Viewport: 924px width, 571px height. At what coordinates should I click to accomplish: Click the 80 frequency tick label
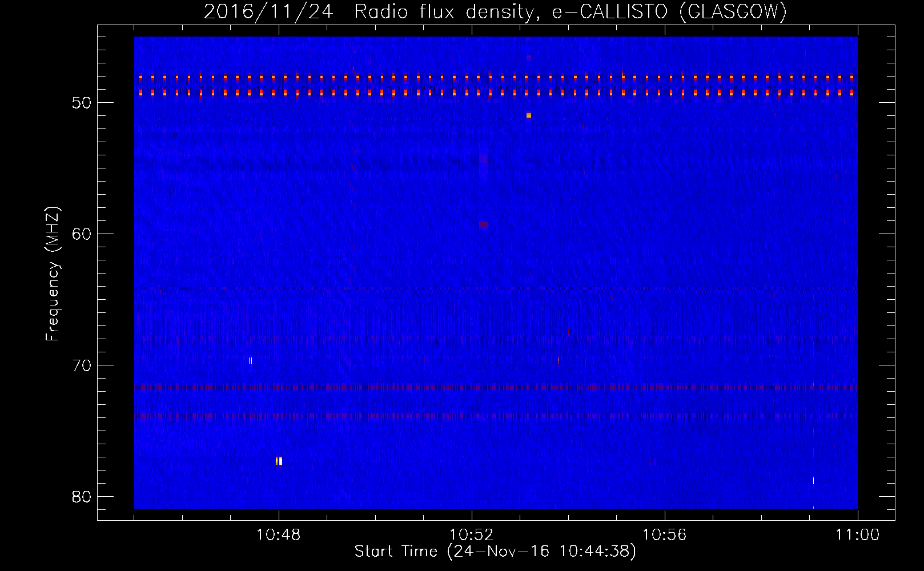point(82,497)
